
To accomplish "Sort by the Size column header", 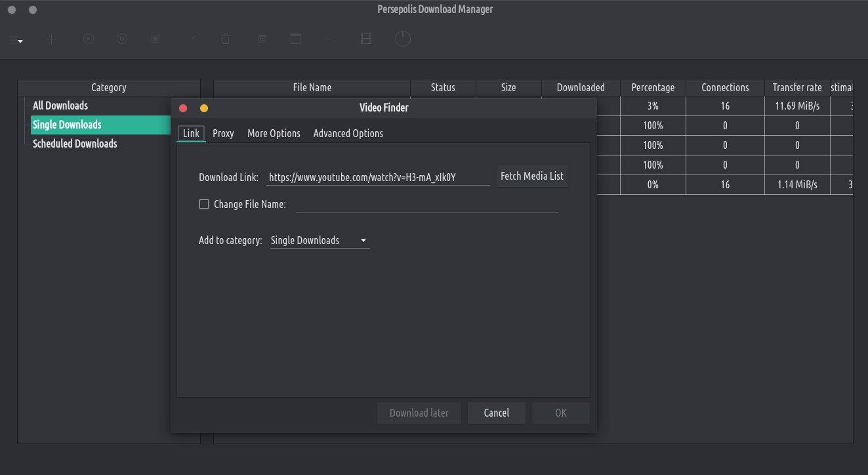I will click(508, 87).
